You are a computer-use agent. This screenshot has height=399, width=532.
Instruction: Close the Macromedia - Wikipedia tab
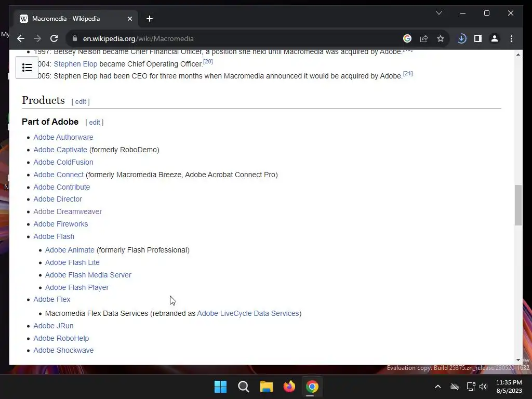(129, 19)
